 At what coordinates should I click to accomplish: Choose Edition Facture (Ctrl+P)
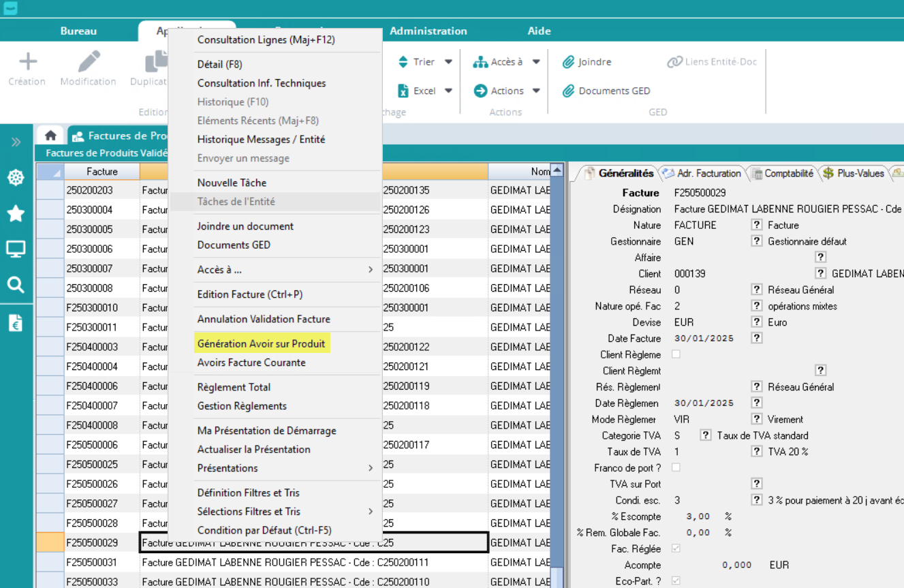250,294
